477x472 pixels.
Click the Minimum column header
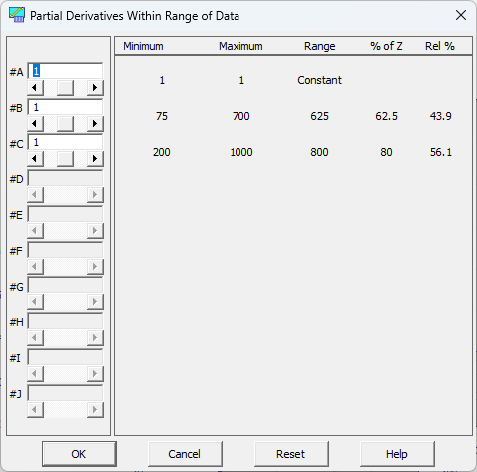143,46
